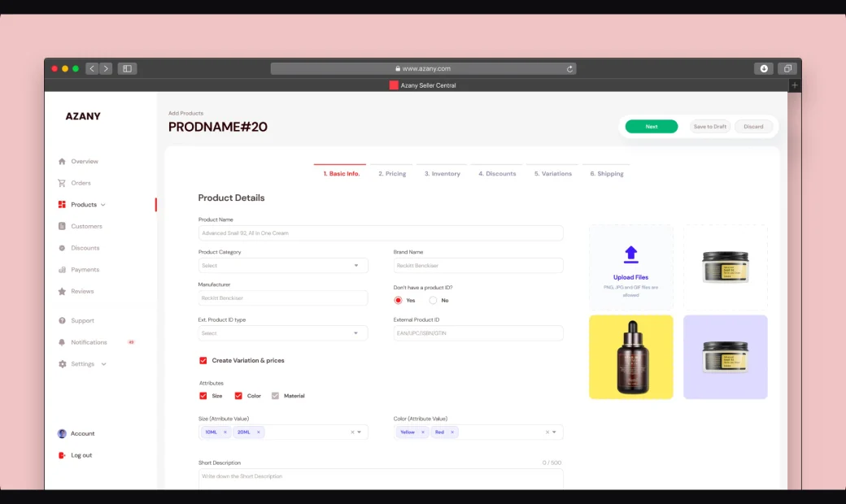Click the Discard button

tap(754, 127)
